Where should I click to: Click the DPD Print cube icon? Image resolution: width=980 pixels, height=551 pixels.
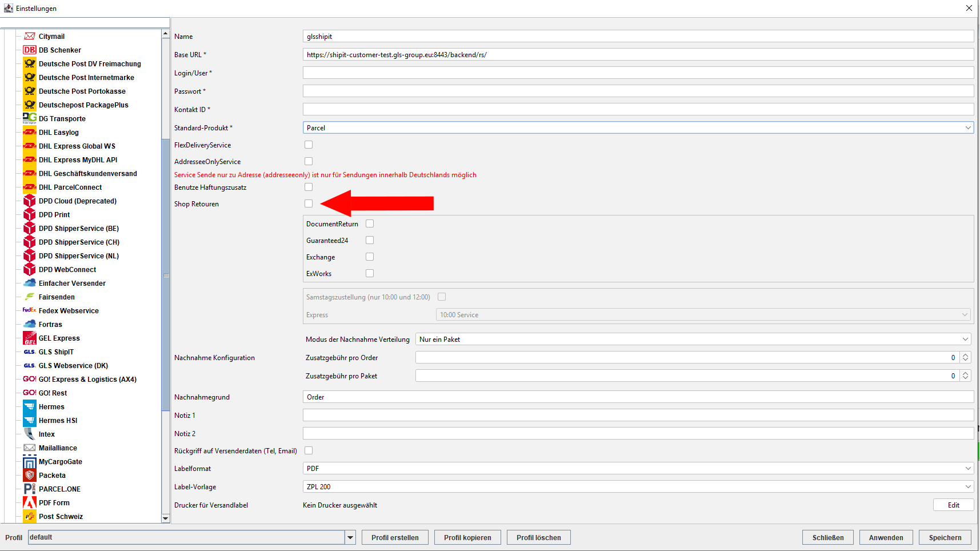(30, 214)
